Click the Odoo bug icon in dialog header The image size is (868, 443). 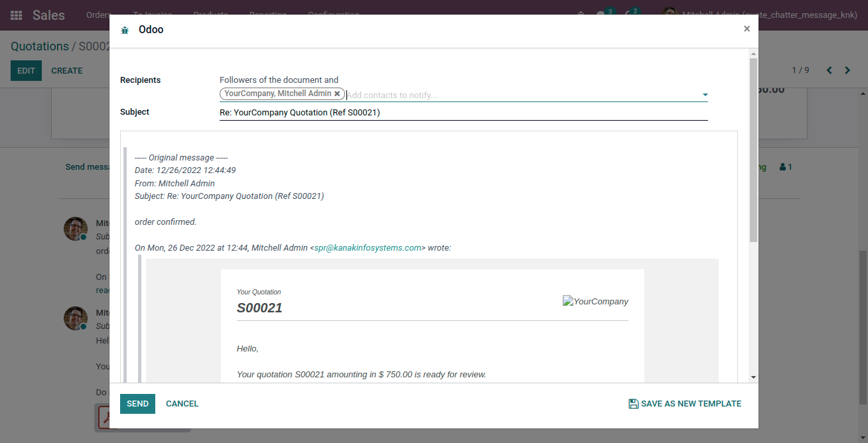click(x=125, y=30)
